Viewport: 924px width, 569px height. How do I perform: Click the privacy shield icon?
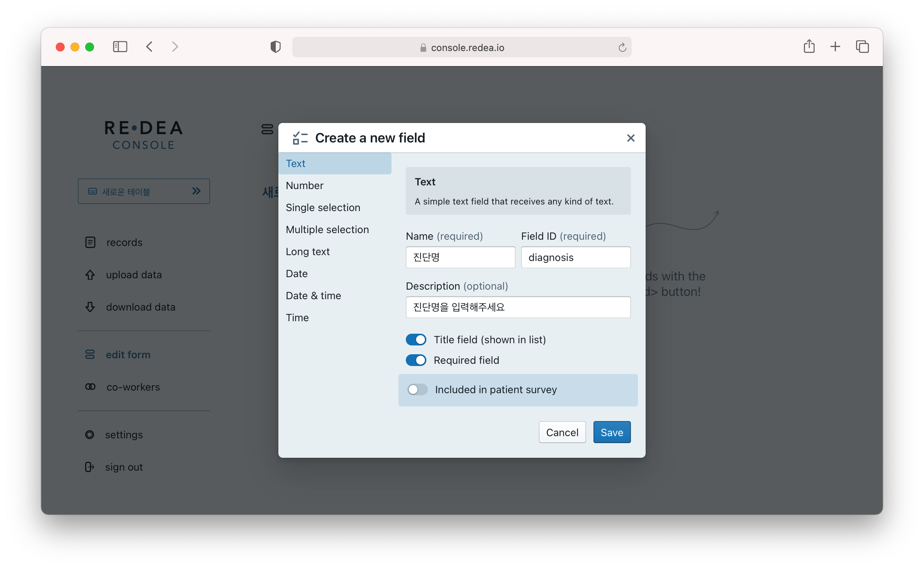pyautogui.click(x=275, y=47)
